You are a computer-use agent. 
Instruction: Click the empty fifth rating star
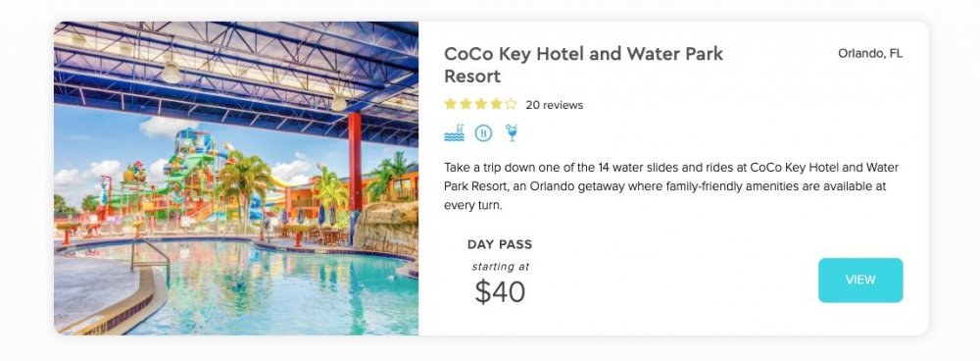[x=512, y=104]
